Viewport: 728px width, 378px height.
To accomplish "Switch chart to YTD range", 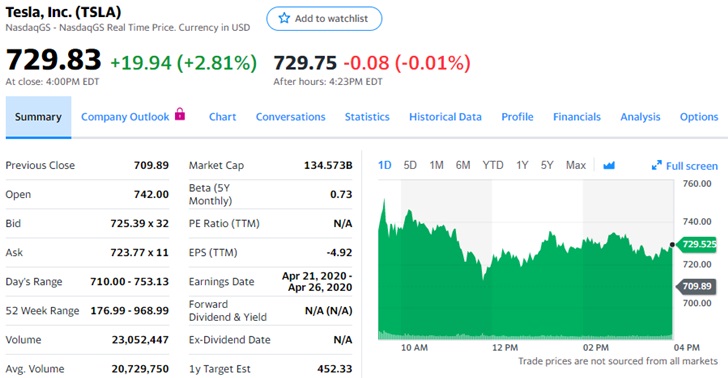I will point(493,165).
